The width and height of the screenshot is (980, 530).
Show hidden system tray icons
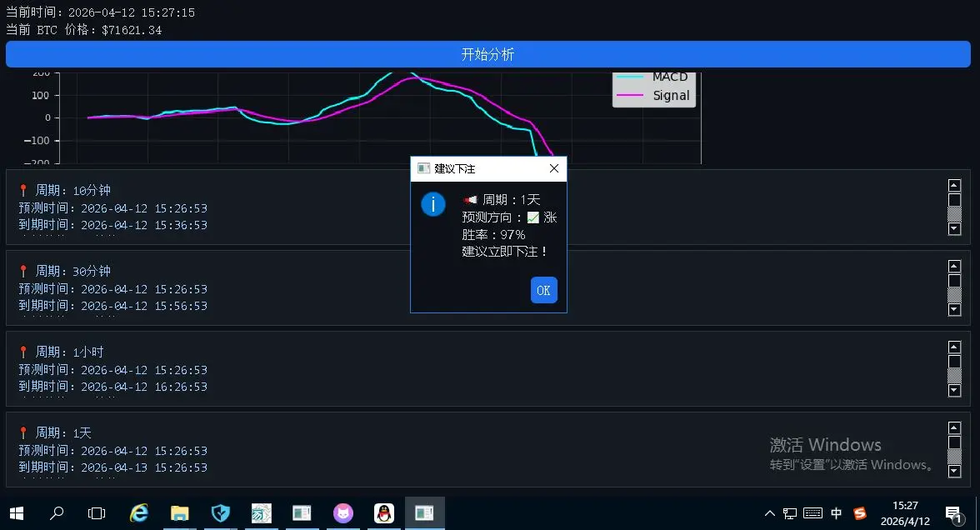point(770,513)
